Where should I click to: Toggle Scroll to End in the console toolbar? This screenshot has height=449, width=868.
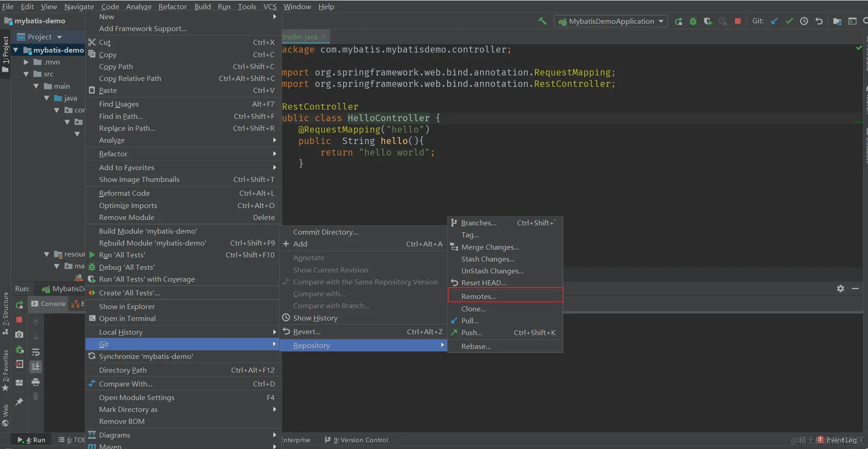[x=36, y=367]
